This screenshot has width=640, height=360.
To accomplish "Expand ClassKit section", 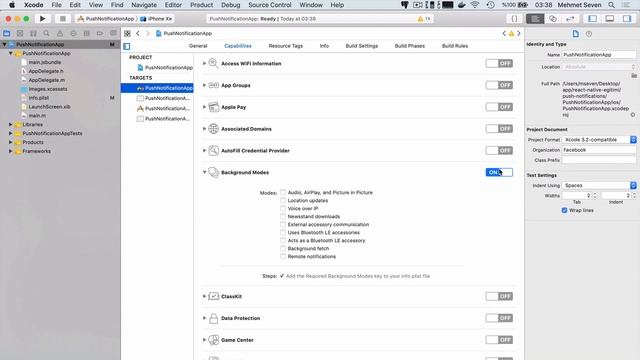I will 204,296.
